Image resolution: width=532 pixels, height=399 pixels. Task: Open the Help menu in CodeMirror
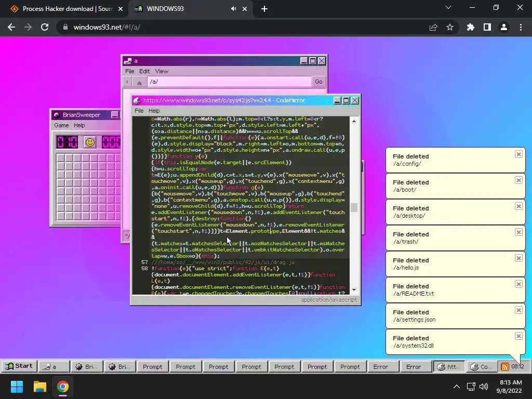(154, 111)
